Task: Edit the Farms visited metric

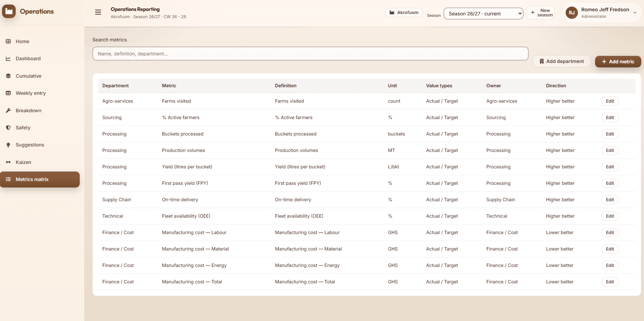Action: [610, 101]
